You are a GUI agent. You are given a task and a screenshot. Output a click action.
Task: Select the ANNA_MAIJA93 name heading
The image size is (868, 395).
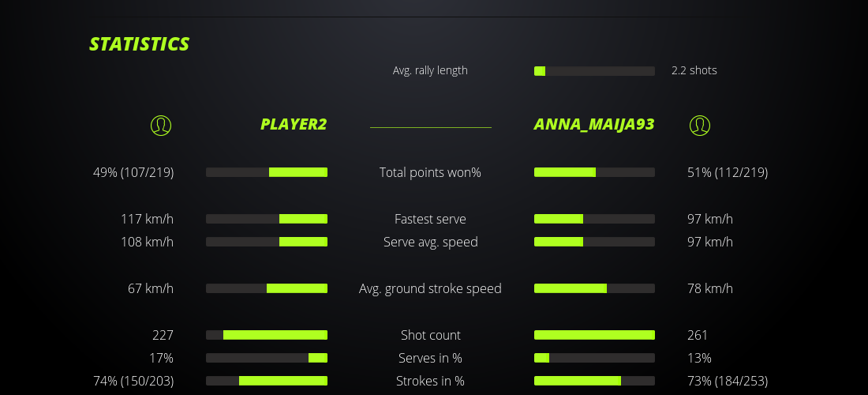[594, 125]
